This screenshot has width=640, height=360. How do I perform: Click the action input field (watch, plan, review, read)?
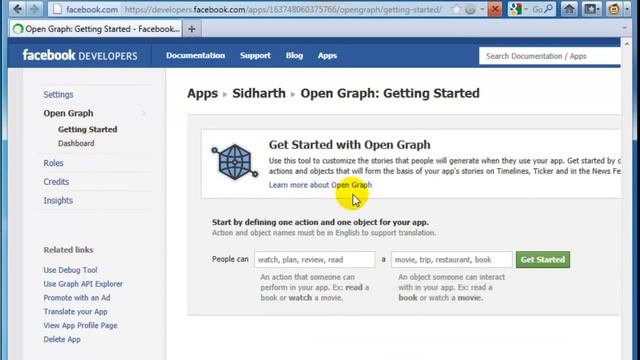tap(314, 260)
